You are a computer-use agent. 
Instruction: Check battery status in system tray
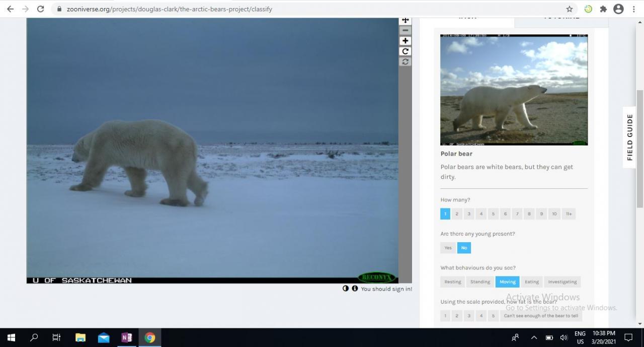pyautogui.click(x=549, y=337)
